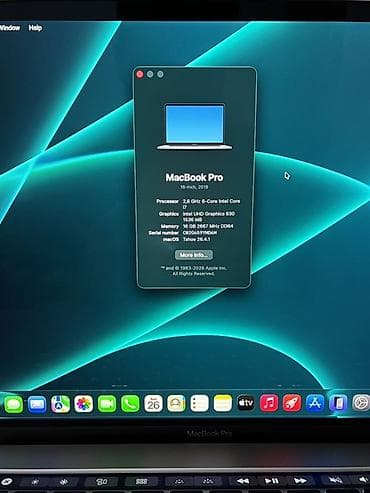Open the Photos app icon

pyautogui.click(x=83, y=404)
